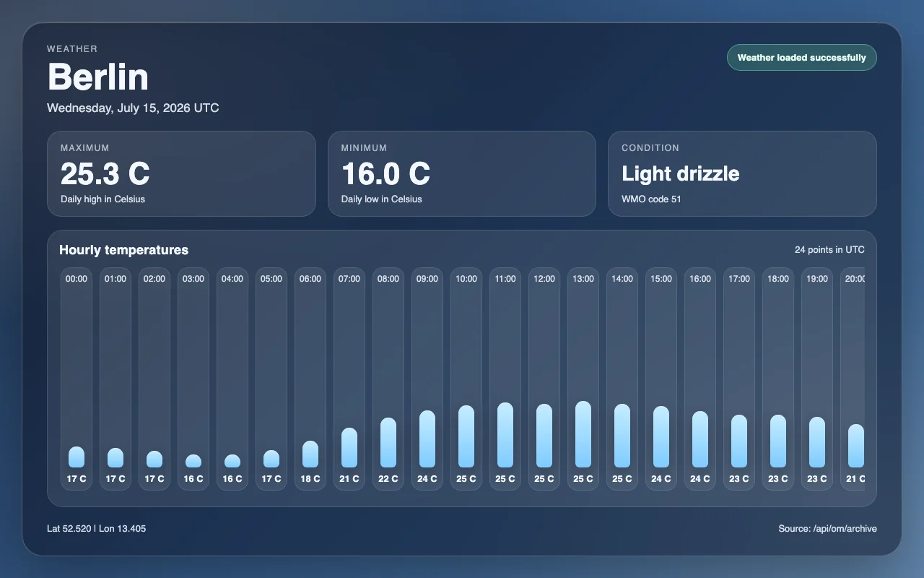
Task: Click the "Daily high in Celsius" caption
Action: click(x=103, y=199)
